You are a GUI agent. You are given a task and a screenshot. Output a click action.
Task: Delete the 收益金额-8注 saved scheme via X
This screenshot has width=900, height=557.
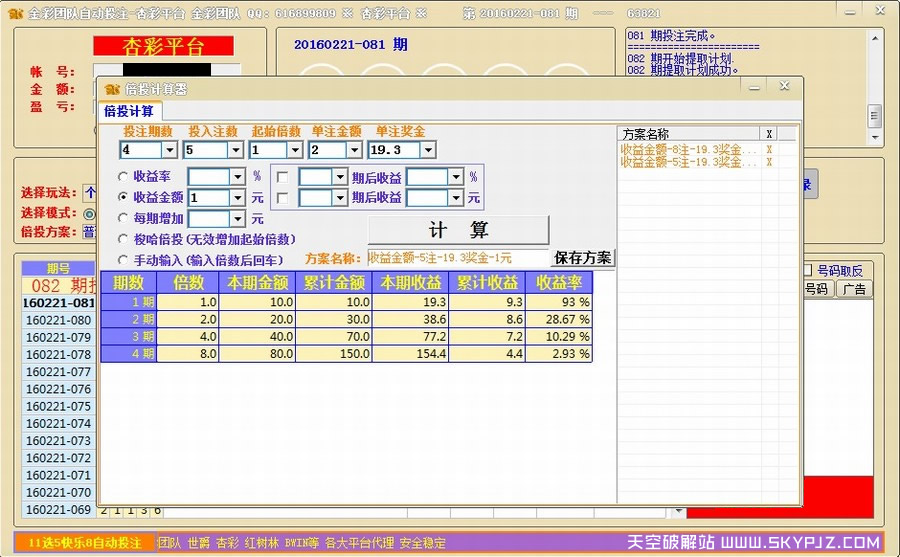point(769,149)
